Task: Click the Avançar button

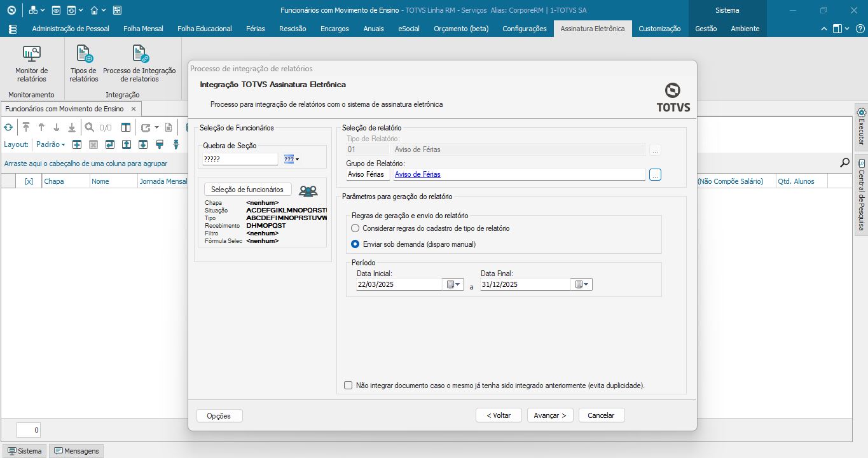Action: (550, 415)
